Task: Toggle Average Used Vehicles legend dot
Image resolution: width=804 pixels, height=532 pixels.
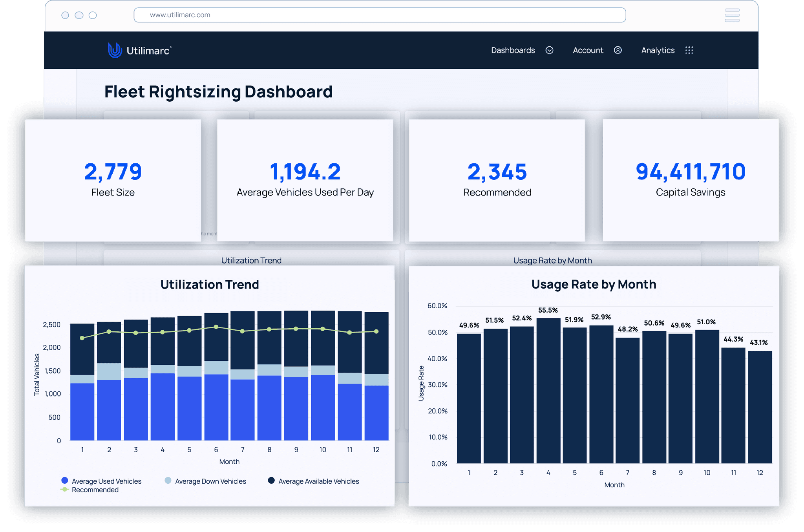Action: coord(65,481)
